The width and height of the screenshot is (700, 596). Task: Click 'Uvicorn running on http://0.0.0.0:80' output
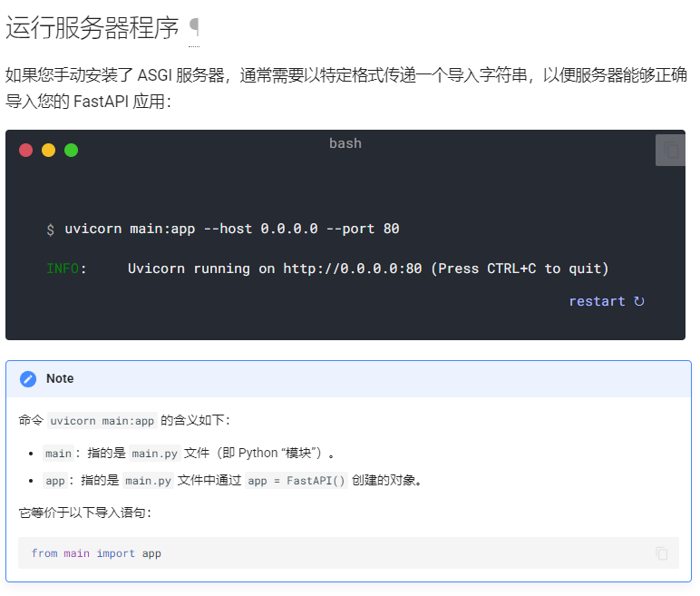[275, 269]
